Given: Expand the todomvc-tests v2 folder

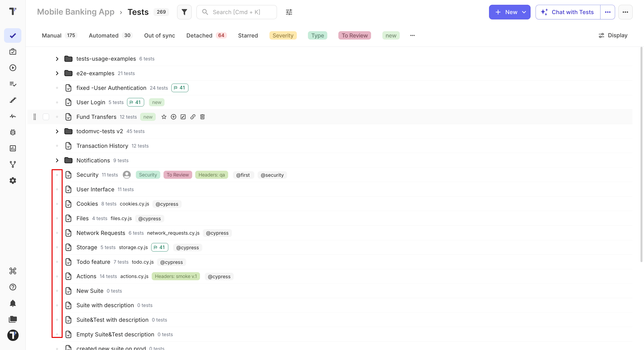Looking at the screenshot, I should [57, 131].
